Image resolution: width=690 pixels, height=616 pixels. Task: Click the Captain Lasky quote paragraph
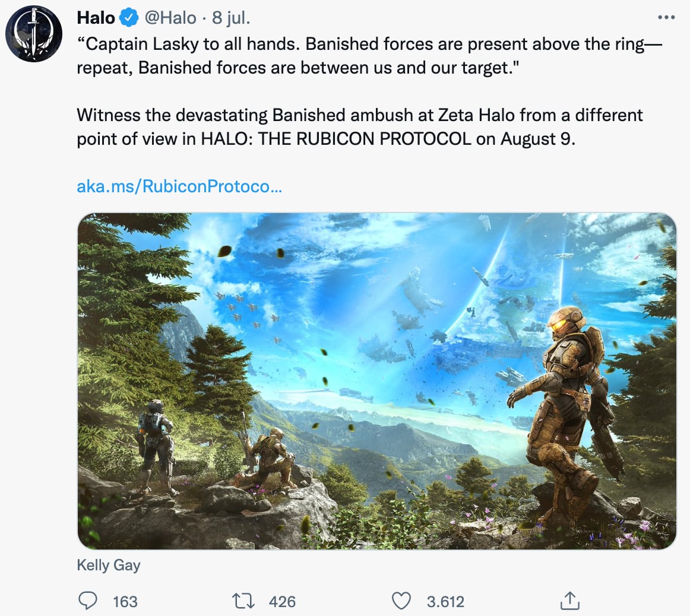click(368, 56)
